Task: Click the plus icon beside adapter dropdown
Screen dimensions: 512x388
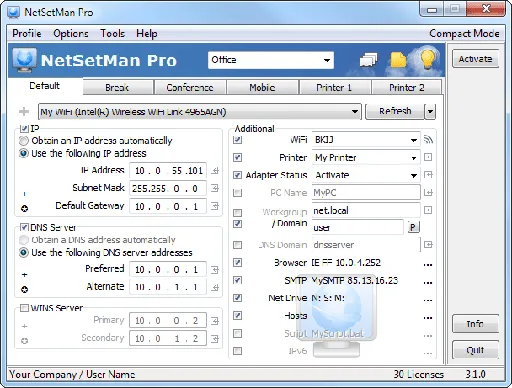Action: 24,111
